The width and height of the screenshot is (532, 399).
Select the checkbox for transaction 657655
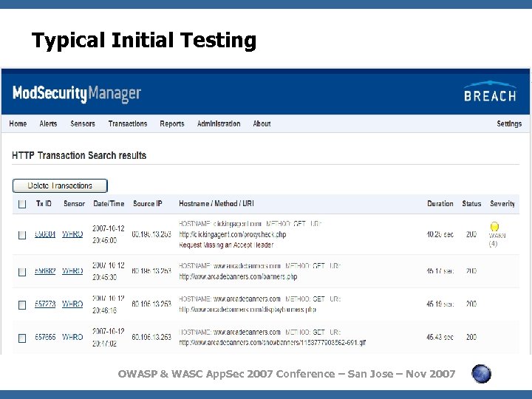pos(22,337)
